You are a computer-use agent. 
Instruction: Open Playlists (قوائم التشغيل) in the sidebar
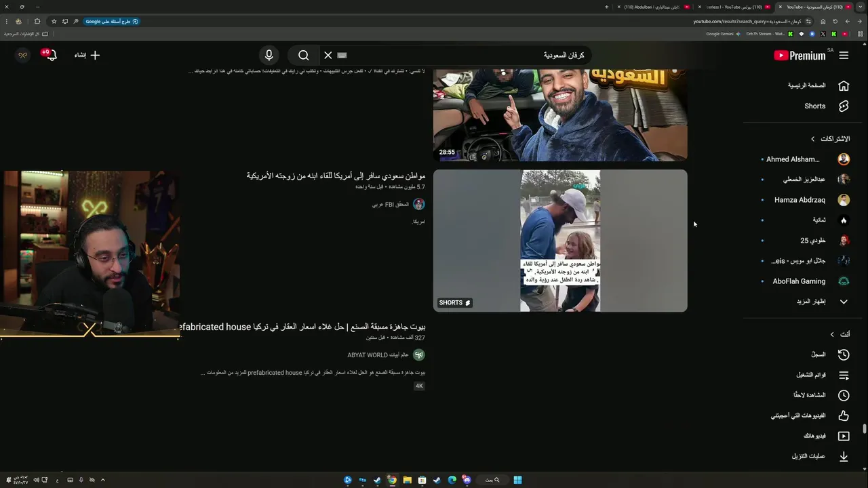[x=804, y=375]
